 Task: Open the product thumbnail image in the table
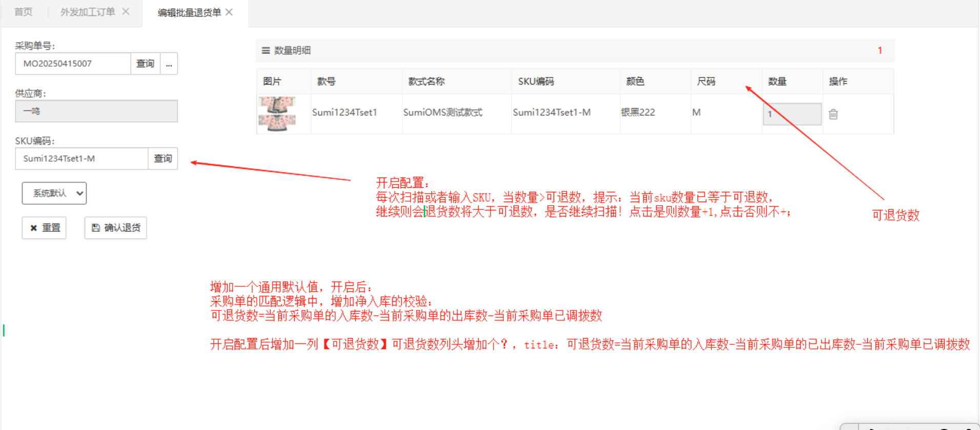277,114
